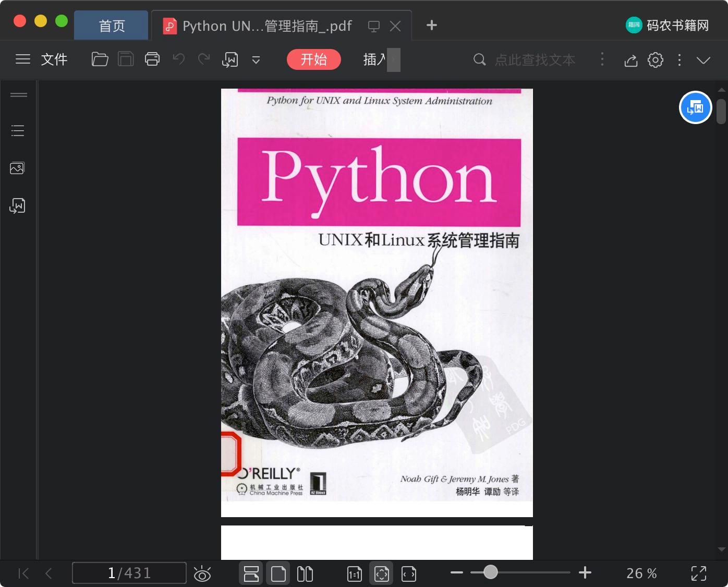Click the search text field

[535, 60]
